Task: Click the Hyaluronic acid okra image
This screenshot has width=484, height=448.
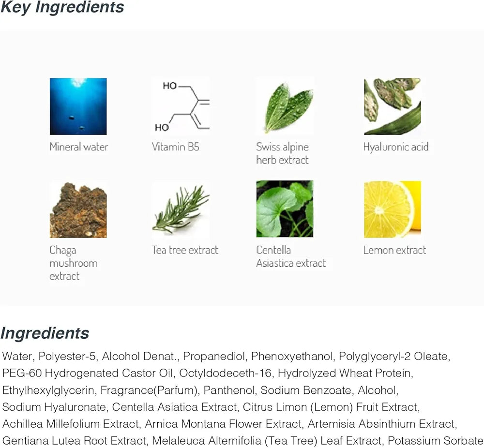Action: (x=393, y=106)
